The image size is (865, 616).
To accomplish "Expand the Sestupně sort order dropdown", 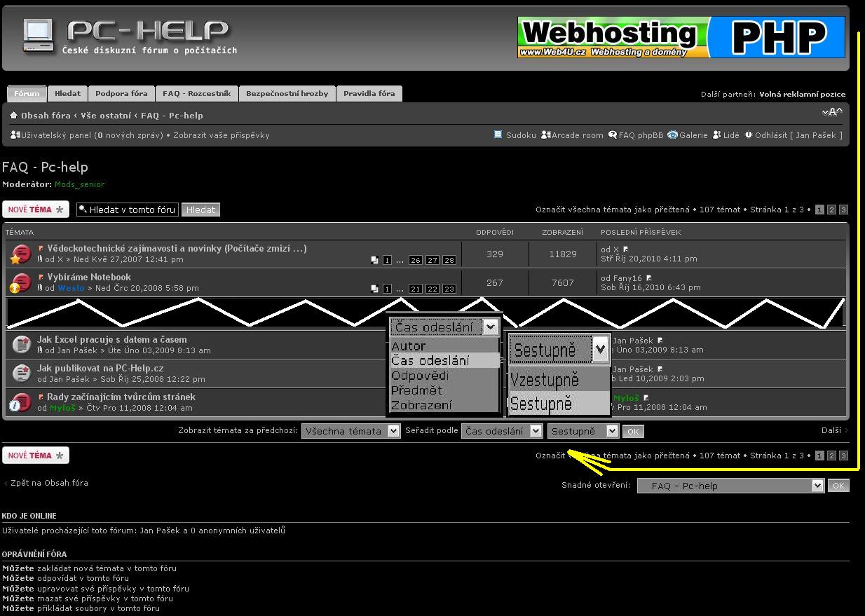I will (x=583, y=432).
